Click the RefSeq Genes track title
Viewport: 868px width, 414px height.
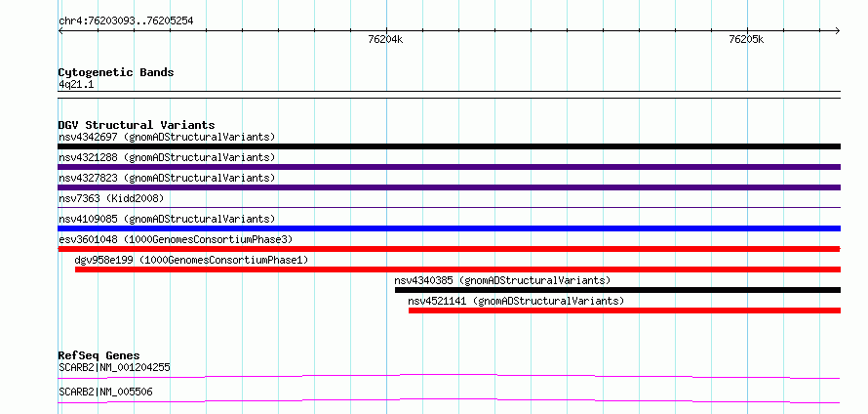coord(99,355)
